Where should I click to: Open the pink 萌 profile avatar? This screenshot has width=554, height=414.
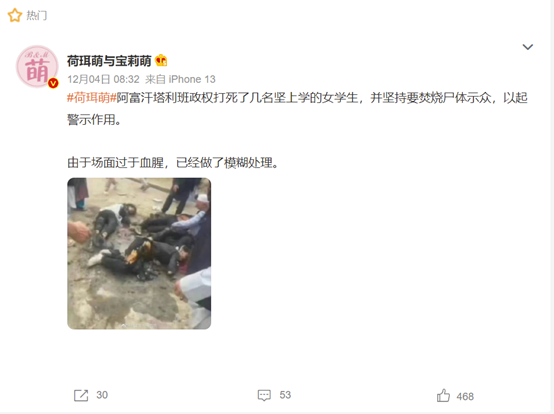coord(37,66)
